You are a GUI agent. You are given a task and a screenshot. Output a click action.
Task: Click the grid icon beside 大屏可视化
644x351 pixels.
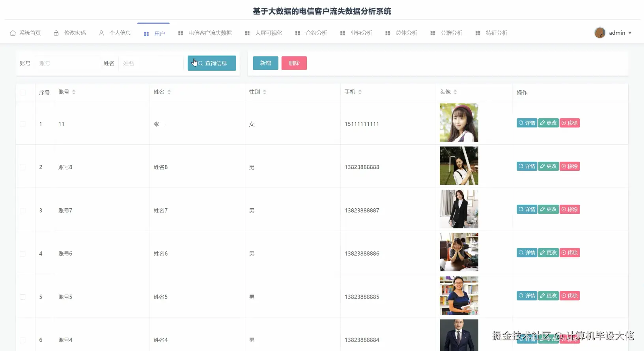pos(247,33)
